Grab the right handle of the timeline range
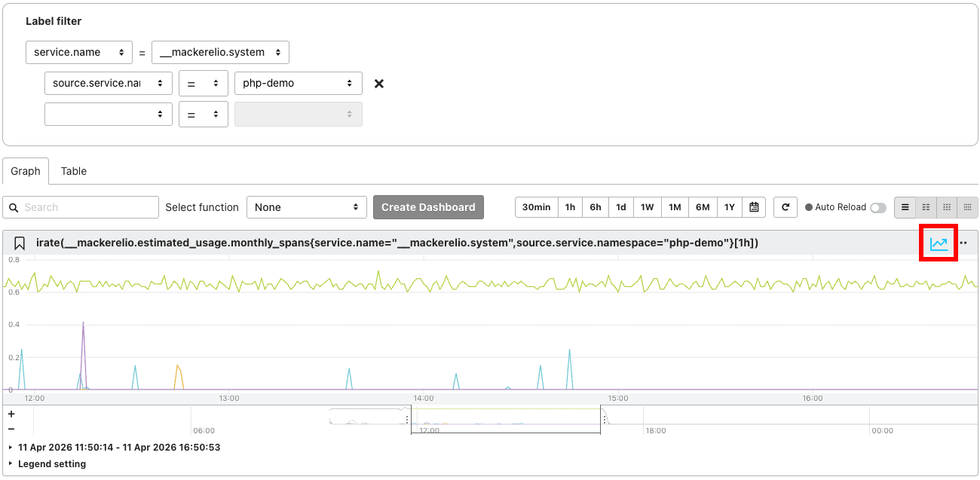The image size is (980, 480). click(x=604, y=420)
